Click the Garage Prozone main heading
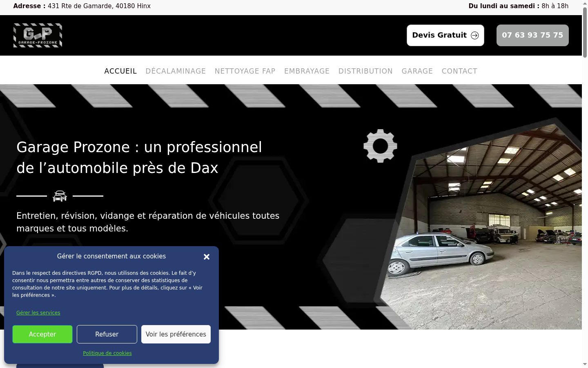This screenshot has width=588, height=368. 139,157
